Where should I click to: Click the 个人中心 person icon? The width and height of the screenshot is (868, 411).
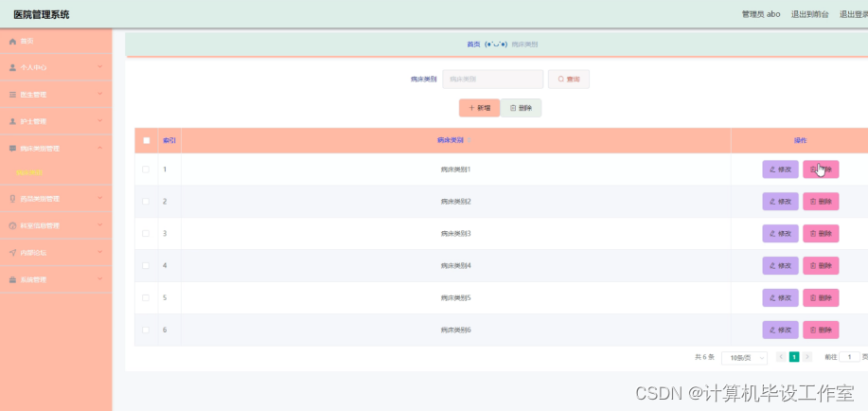coord(12,67)
